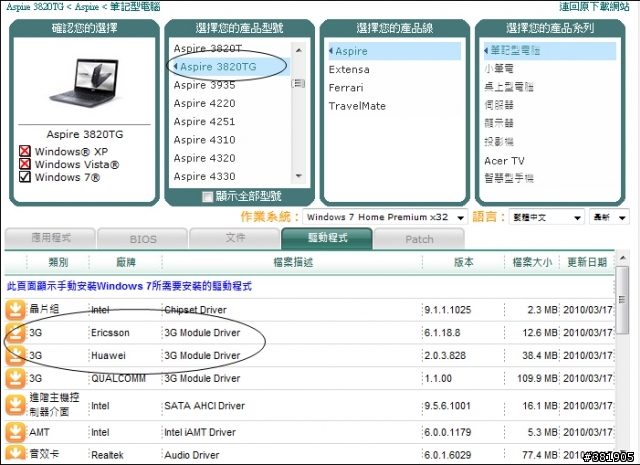Download the QUALCOMM 3G Module Driver
This screenshot has height=465, width=640.
(15, 378)
